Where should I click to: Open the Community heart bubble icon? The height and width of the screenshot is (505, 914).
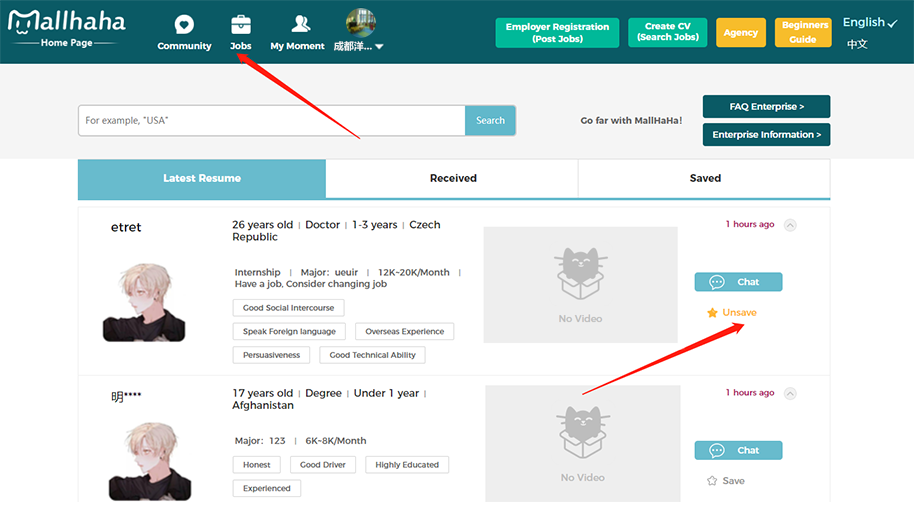pyautogui.click(x=184, y=24)
